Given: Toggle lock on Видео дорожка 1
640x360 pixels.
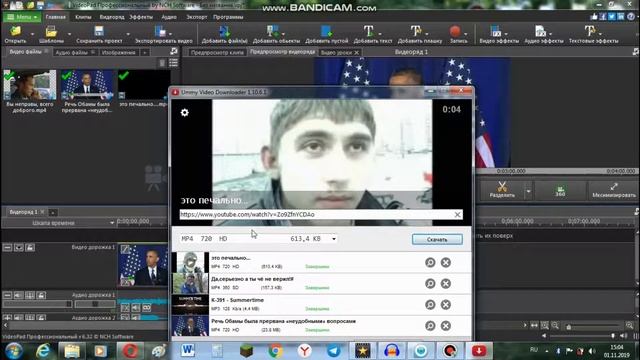Looking at the screenshot, I should coord(30,248).
